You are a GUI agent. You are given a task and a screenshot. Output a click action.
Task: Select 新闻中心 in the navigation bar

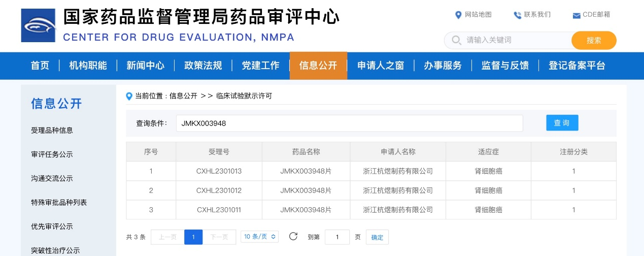click(145, 66)
